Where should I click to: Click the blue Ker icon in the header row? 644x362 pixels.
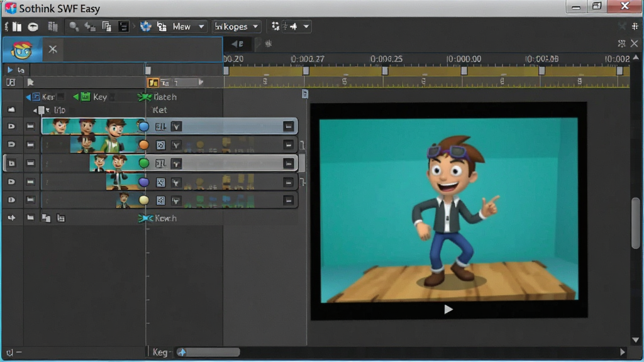pyautogui.click(x=36, y=97)
